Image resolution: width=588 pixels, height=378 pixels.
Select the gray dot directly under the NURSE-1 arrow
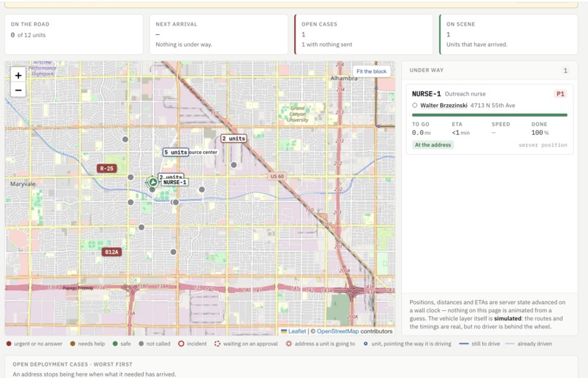[x=152, y=190]
